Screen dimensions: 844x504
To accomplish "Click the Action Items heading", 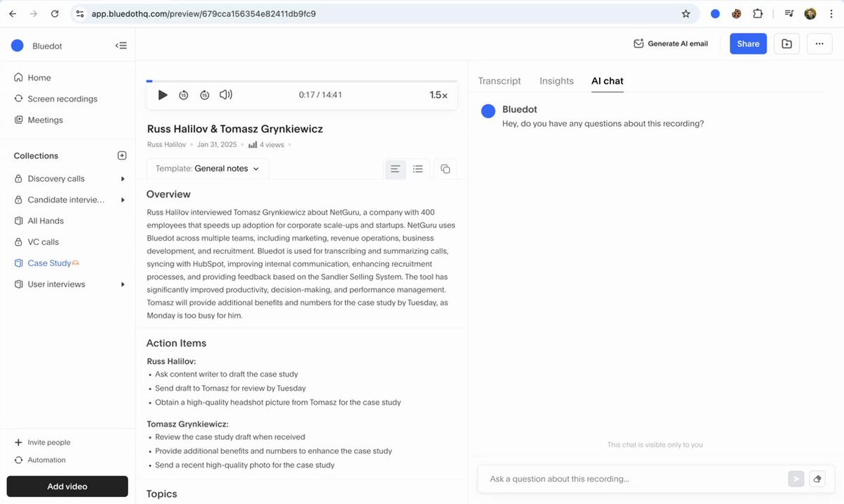I will coord(176,343).
